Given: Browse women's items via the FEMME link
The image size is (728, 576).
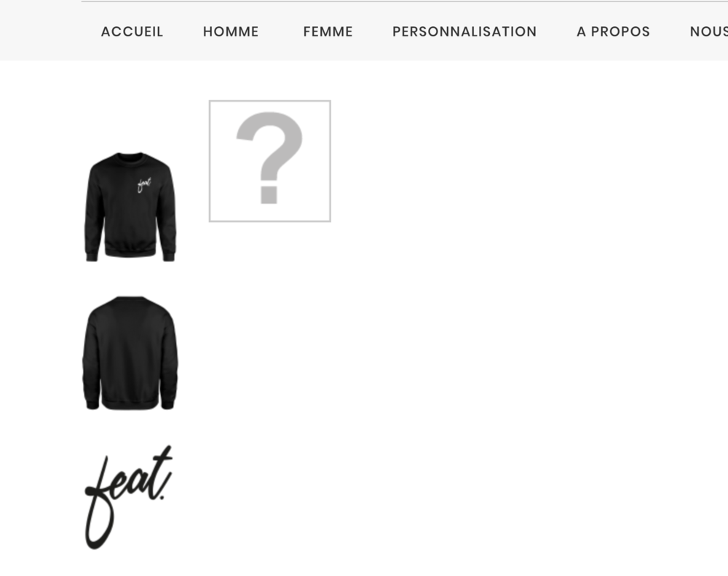Looking at the screenshot, I should (x=328, y=31).
